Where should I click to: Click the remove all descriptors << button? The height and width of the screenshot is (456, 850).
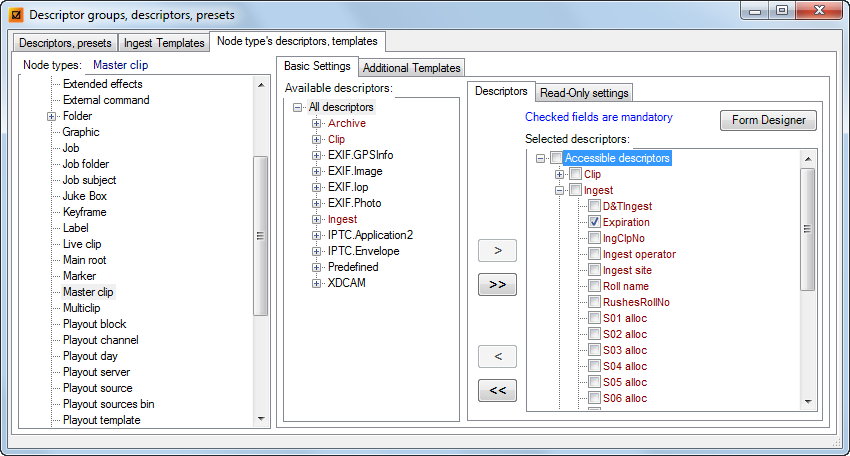pyautogui.click(x=498, y=390)
